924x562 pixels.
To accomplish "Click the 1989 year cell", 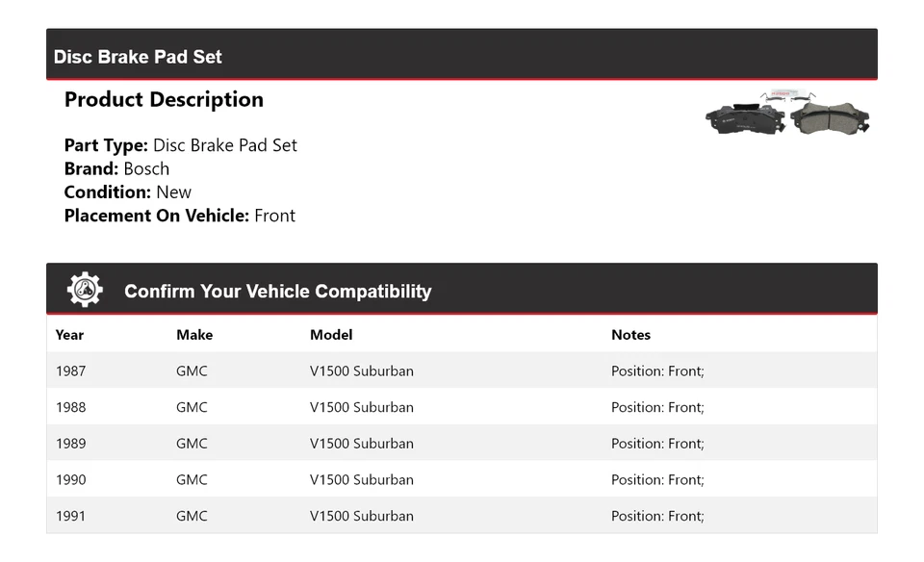I will [x=70, y=444].
